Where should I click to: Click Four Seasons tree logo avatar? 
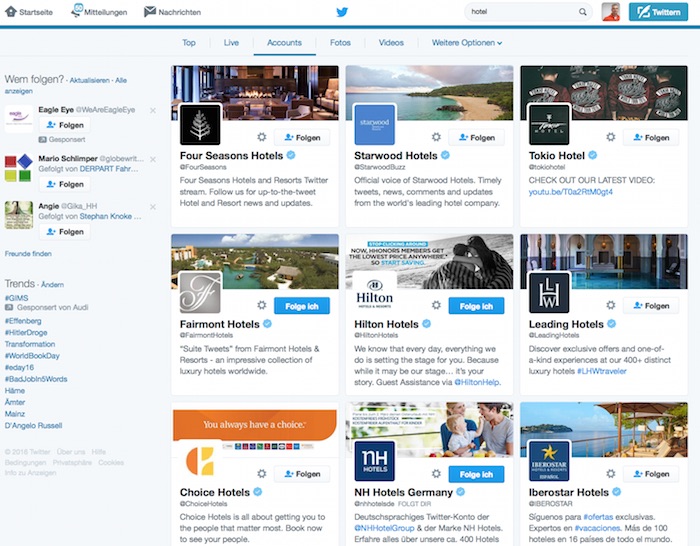[200, 125]
